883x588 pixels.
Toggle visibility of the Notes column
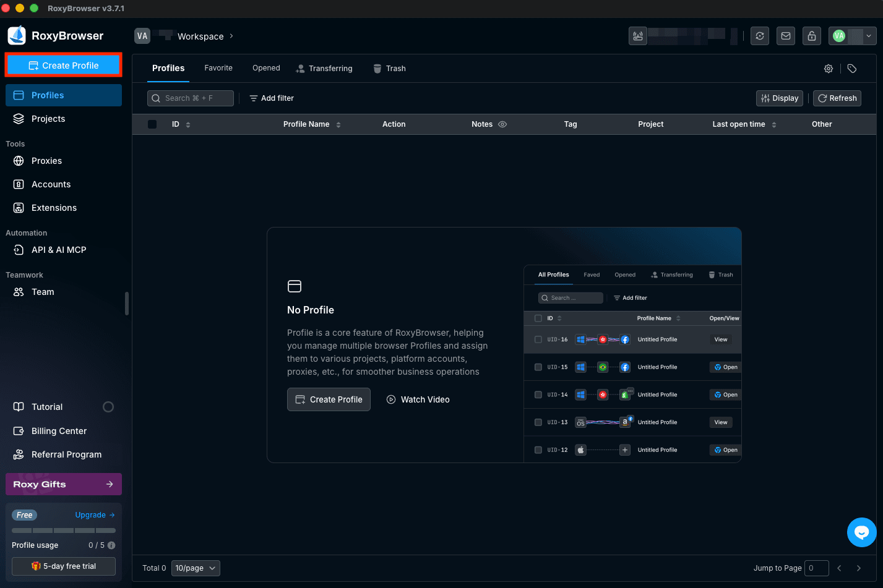click(x=502, y=124)
